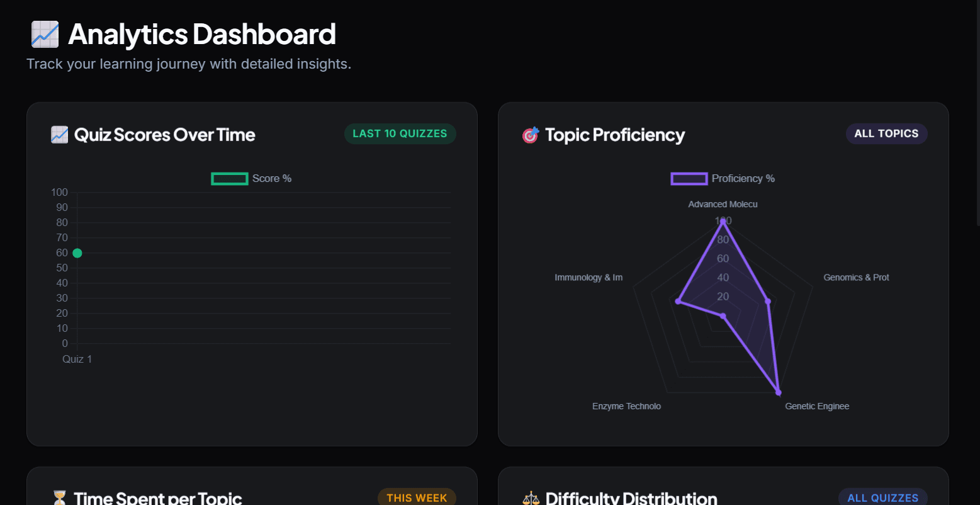Screen dimensions: 980x505
Task: Click the 0 label on the score axis
Action: coord(65,343)
